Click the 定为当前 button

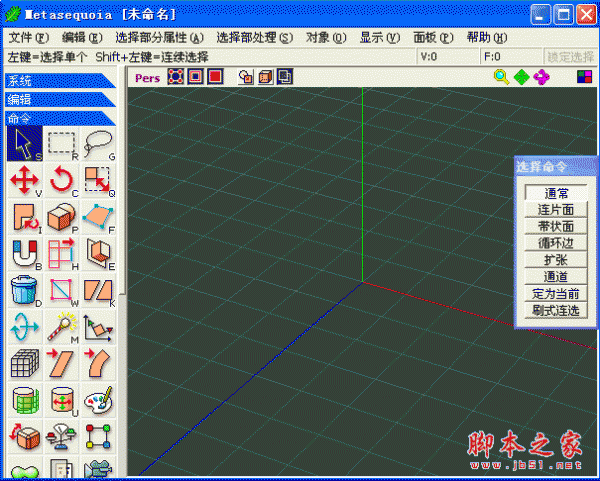pos(556,294)
